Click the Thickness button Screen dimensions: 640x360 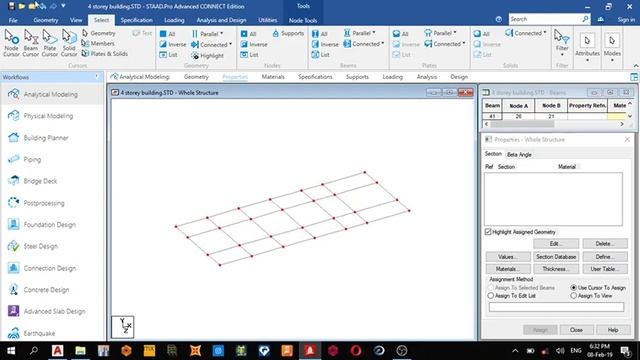(x=556, y=269)
